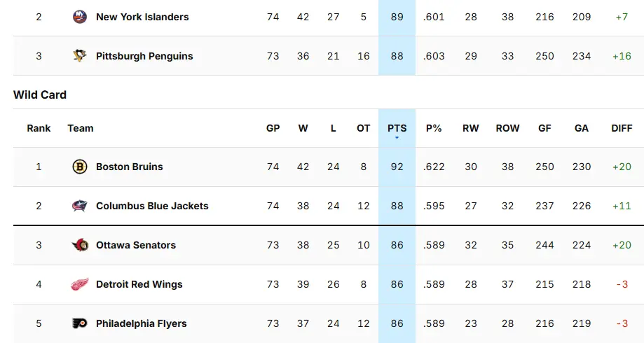Sort table by ROW column header

(x=507, y=128)
